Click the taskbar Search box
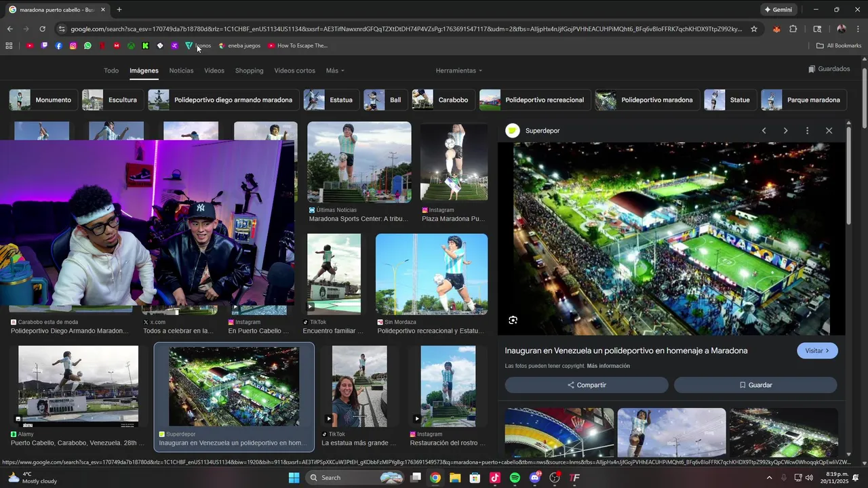The image size is (868, 488). (x=356, y=478)
